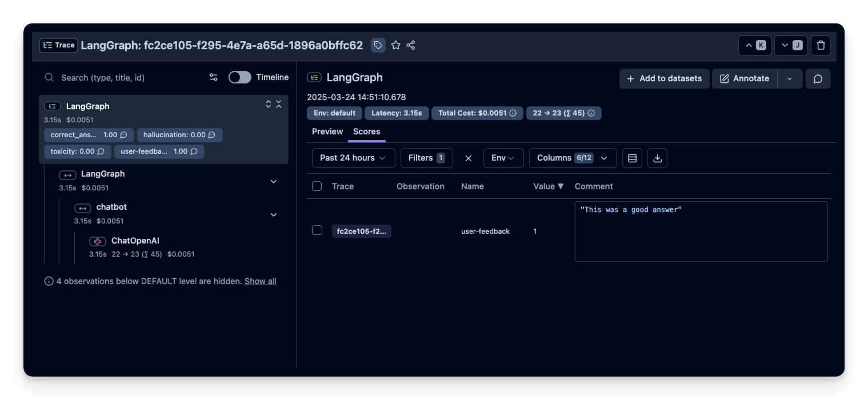Switch to the Preview tab
The height and width of the screenshot is (400, 868).
[327, 131]
